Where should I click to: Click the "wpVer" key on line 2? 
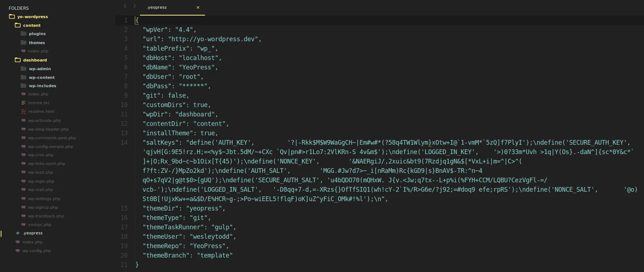pyautogui.click(x=155, y=30)
